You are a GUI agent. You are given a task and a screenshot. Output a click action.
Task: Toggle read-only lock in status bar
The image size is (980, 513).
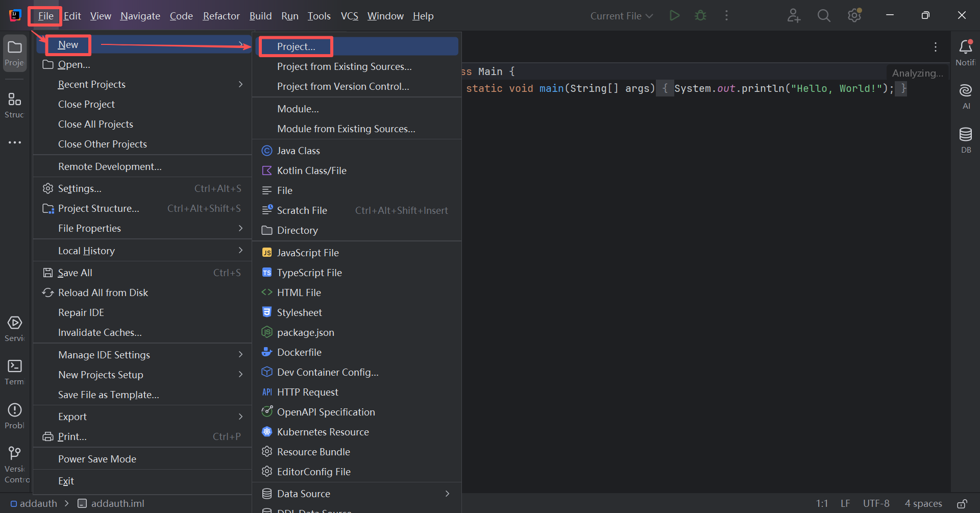[x=962, y=504]
